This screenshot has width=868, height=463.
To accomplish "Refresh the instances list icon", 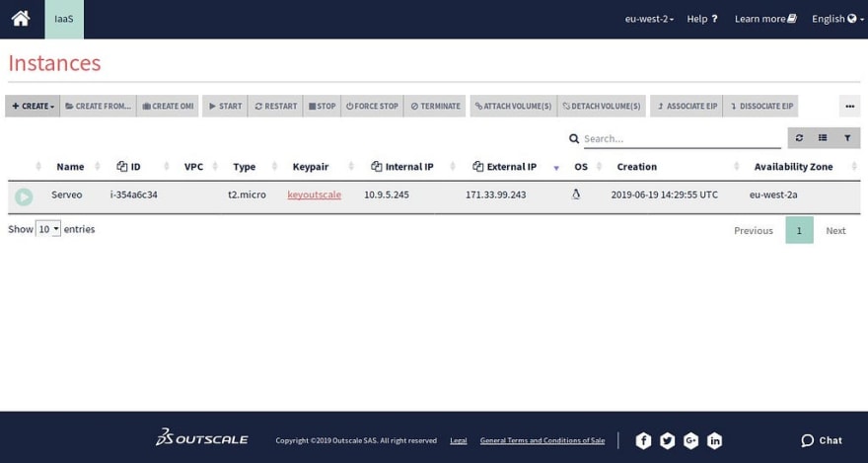I will pyautogui.click(x=799, y=138).
